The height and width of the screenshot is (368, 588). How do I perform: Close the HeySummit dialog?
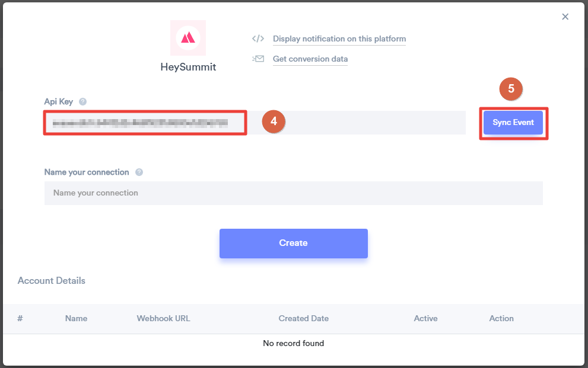tap(565, 17)
